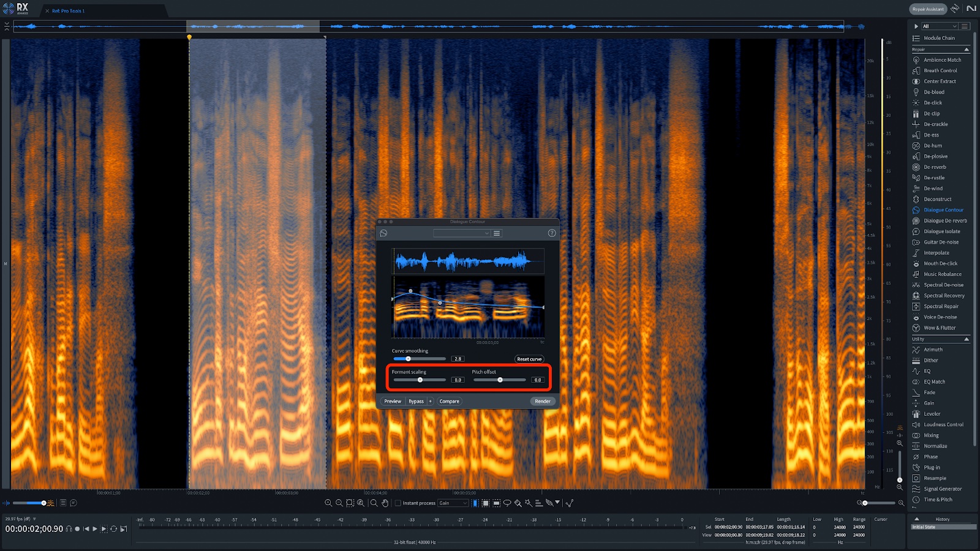Click the Pitch offset slider handle

500,380
